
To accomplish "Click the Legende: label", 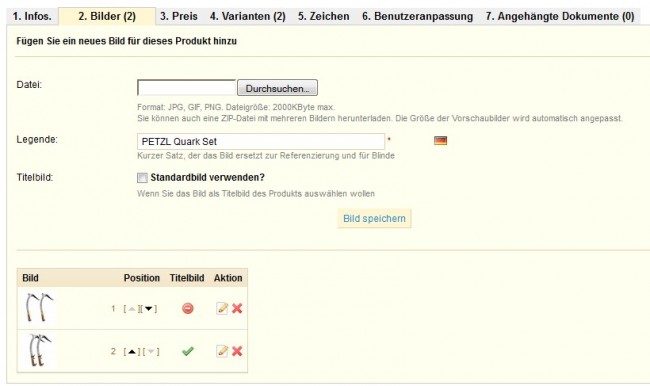I will coord(37,140).
